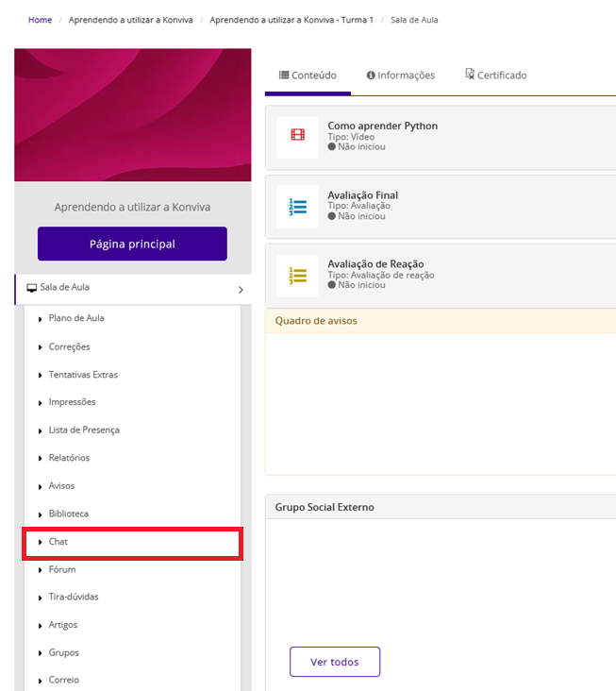Open Avisos menu item
616x691 pixels.
[61, 485]
